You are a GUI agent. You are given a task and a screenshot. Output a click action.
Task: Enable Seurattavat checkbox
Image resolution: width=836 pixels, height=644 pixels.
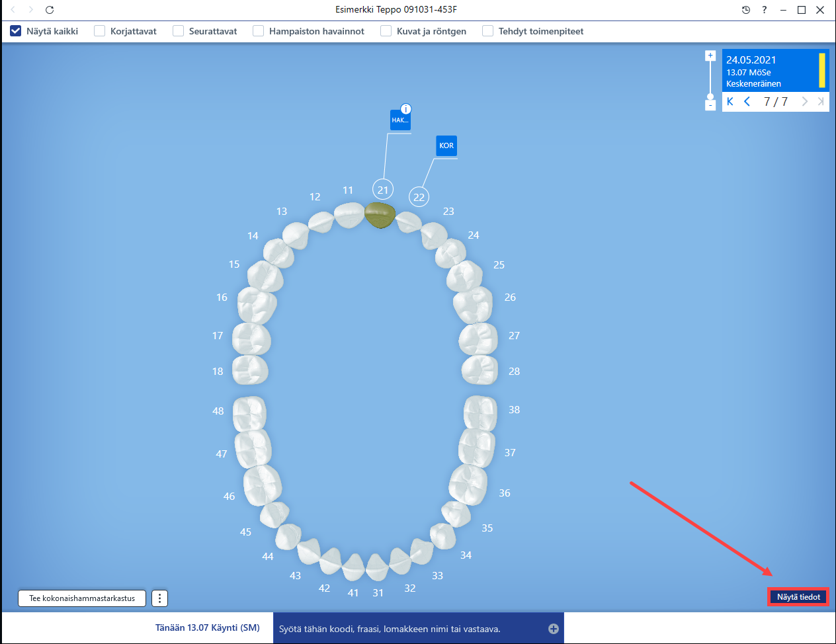[x=179, y=31]
